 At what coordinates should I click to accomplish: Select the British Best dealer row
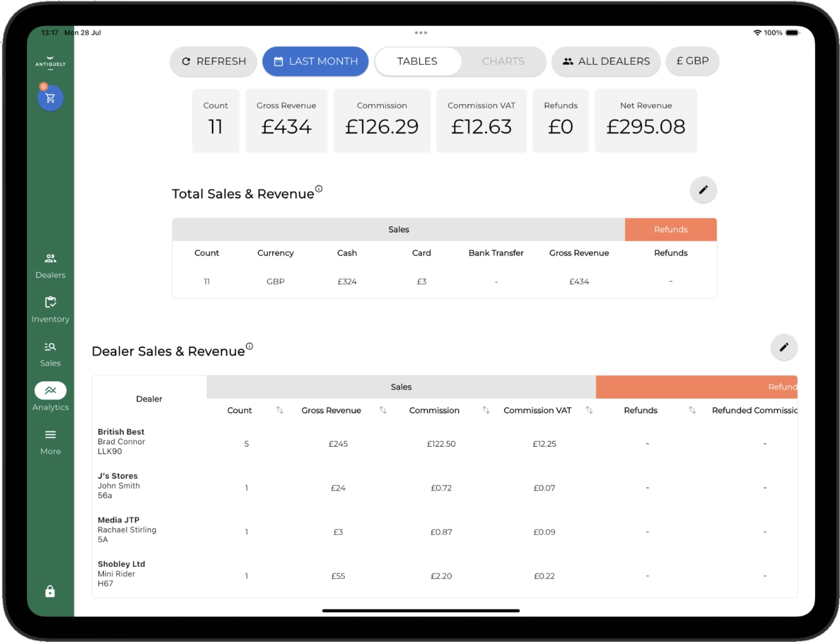pos(444,442)
